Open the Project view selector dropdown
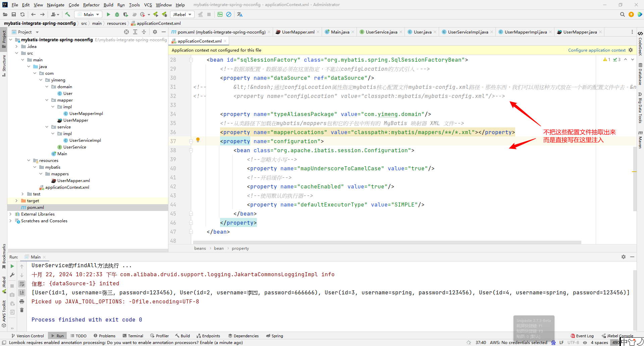The width and height of the screenshot is (644, 346). coord(25,32)
